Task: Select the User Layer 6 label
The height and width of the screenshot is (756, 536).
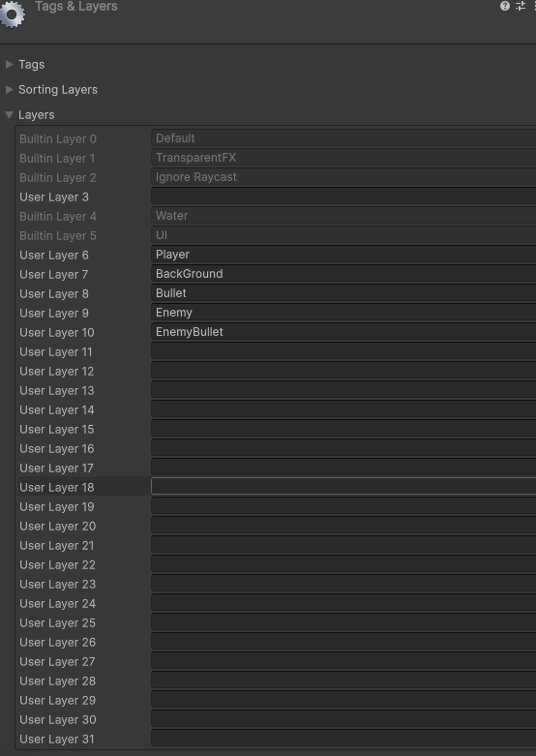Action: [54, 255]
